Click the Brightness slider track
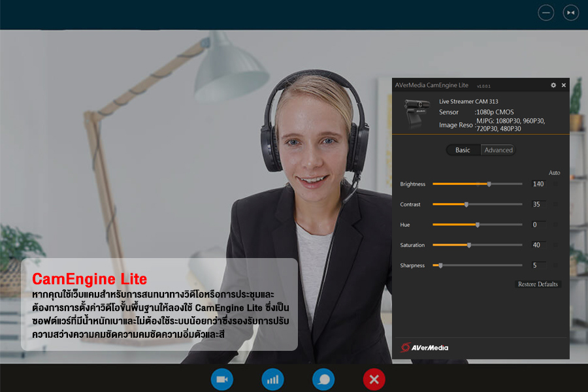This screenshot has width=588, height=392. pyautogui.click(x=478, y=184)
